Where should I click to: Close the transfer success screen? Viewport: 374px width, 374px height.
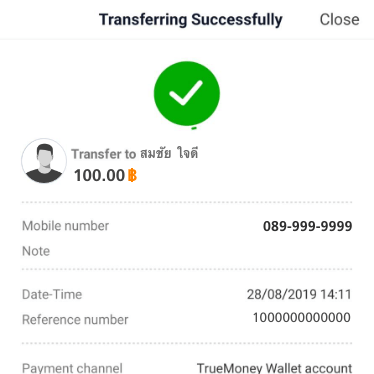(x=339, y=19)
